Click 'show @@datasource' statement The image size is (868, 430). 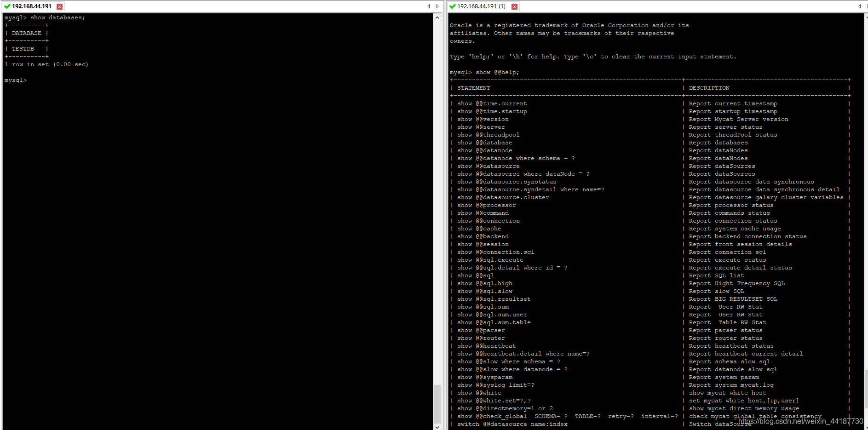[x=489, y=166]
